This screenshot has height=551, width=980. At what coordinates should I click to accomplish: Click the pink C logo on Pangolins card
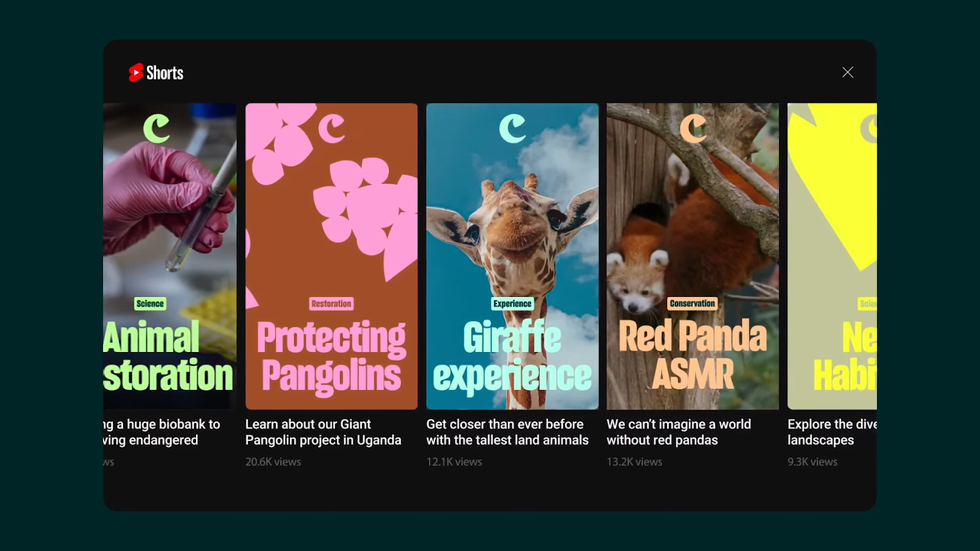click(331, 129)
